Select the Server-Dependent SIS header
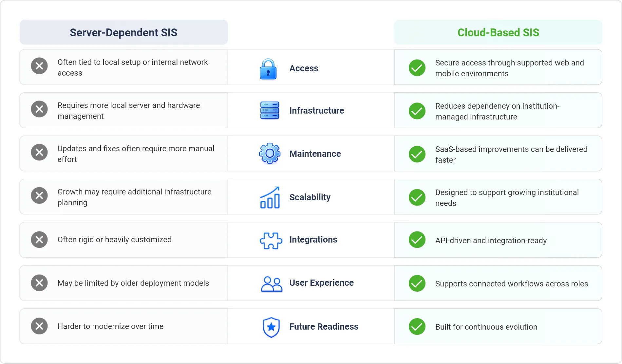 click(123, 32)
